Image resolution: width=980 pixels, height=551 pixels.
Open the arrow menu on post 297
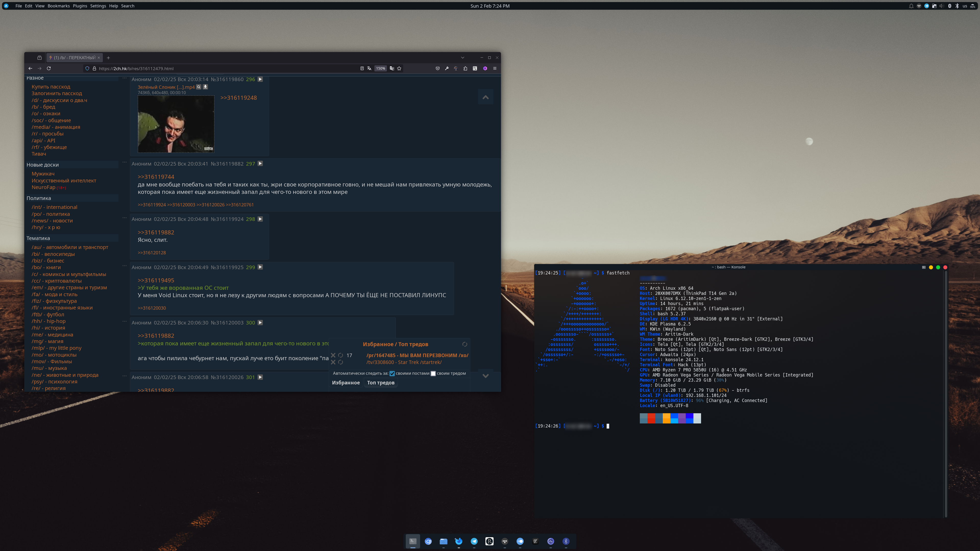pos(260,164)
